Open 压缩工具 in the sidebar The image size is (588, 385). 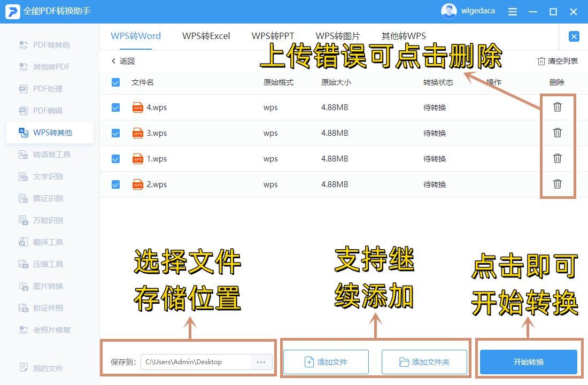(50, 264)
